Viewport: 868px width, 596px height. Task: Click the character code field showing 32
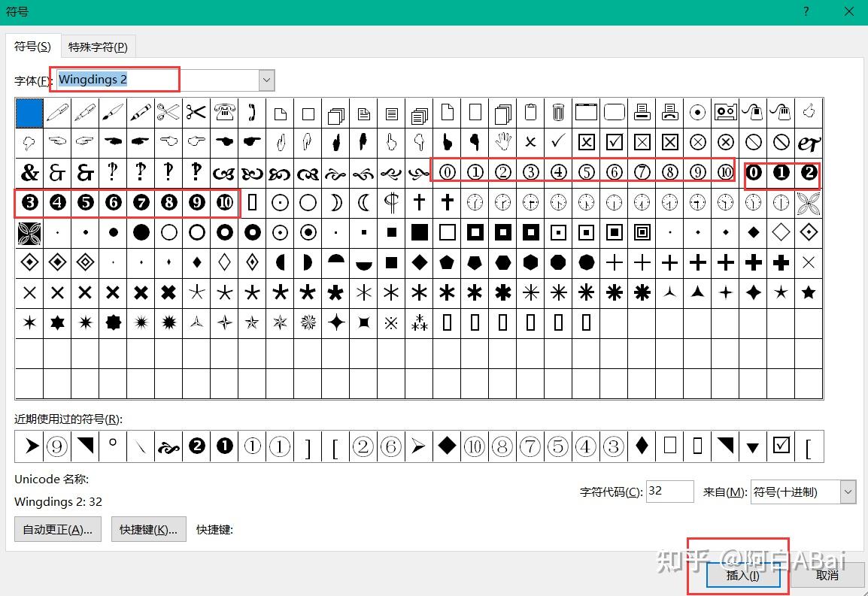click(670, 492)
